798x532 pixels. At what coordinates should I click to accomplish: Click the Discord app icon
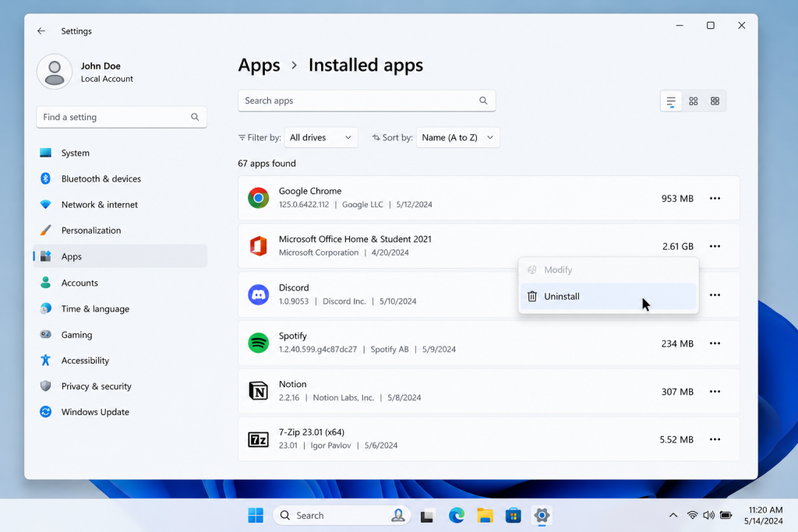tap(259, 294)
